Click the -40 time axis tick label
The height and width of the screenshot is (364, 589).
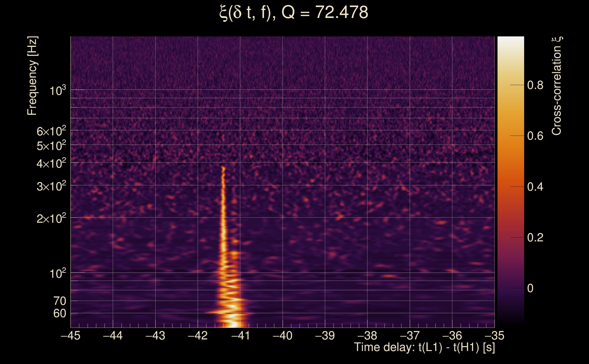[282, 336]
